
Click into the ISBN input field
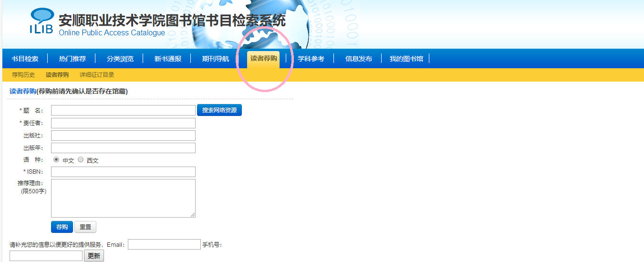point(123,172)
